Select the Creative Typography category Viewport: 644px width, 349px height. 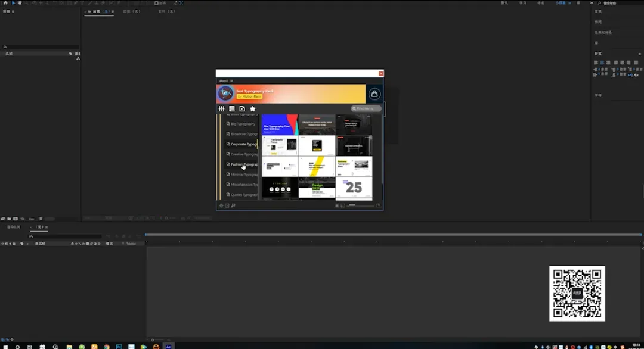point(241,154)
